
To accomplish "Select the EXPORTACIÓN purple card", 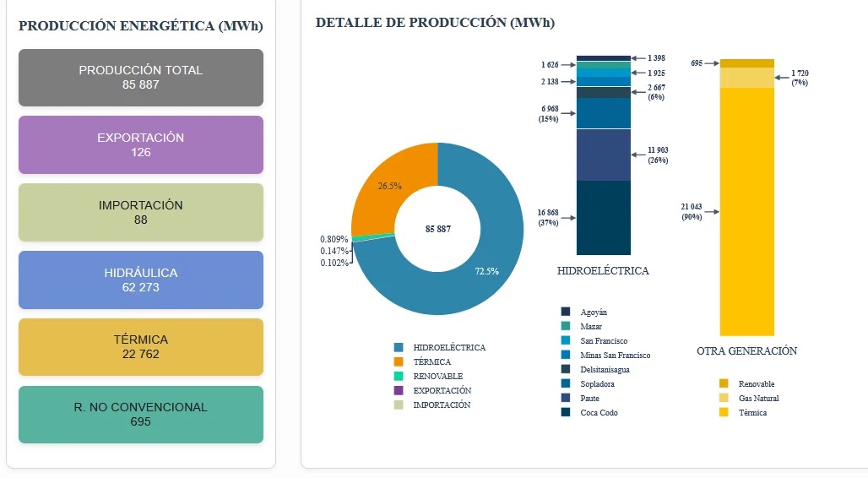I will click(141, 145).
